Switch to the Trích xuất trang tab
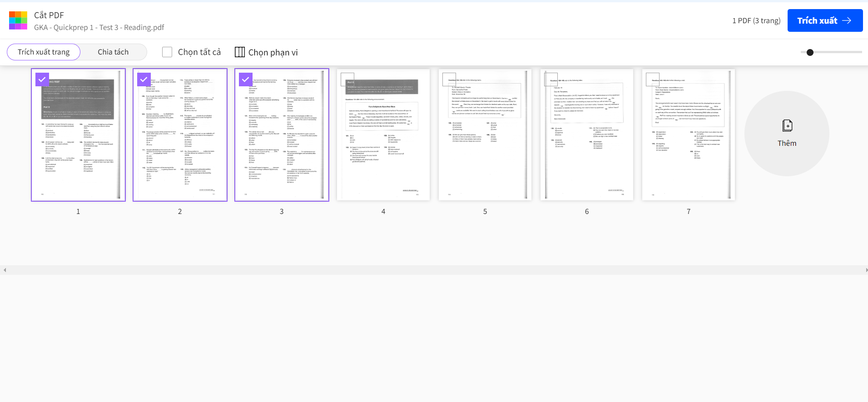The image size is (868, 402). [44, 52]
